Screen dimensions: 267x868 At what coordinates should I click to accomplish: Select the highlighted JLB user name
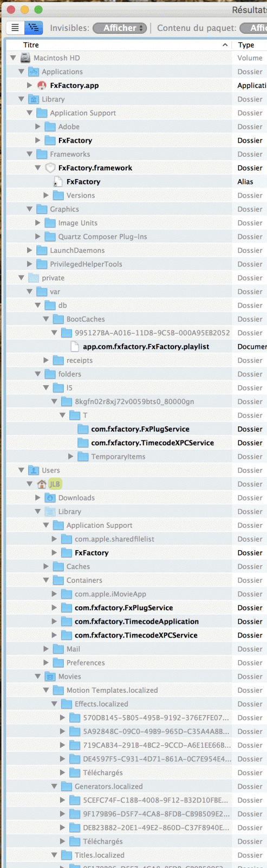pyautogui.click(x=55, y=484)
